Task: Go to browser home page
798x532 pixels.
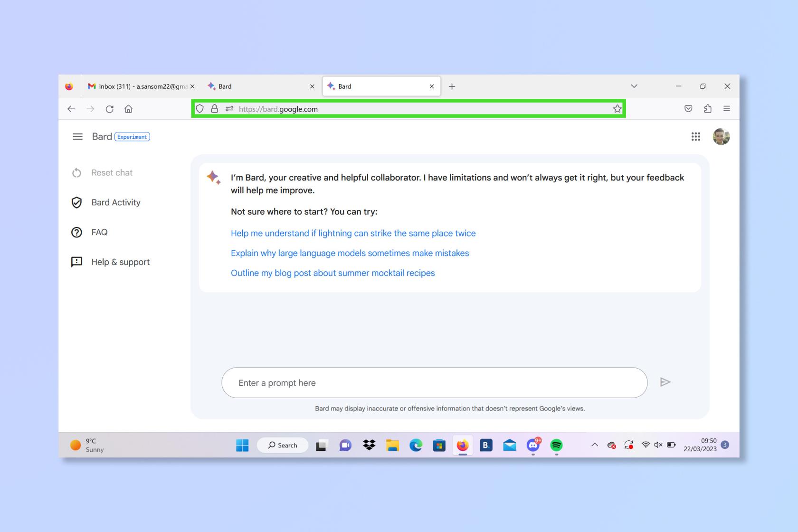Action: click(128, 109)
